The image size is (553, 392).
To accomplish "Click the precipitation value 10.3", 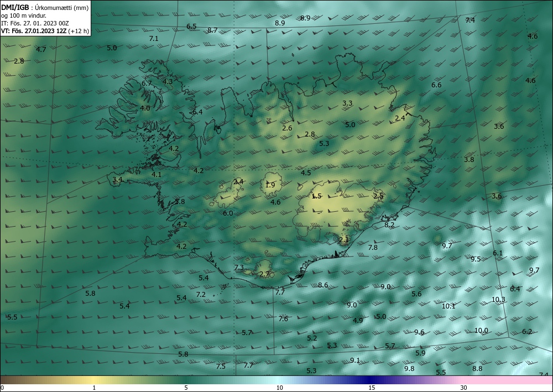I will point(498,300).
